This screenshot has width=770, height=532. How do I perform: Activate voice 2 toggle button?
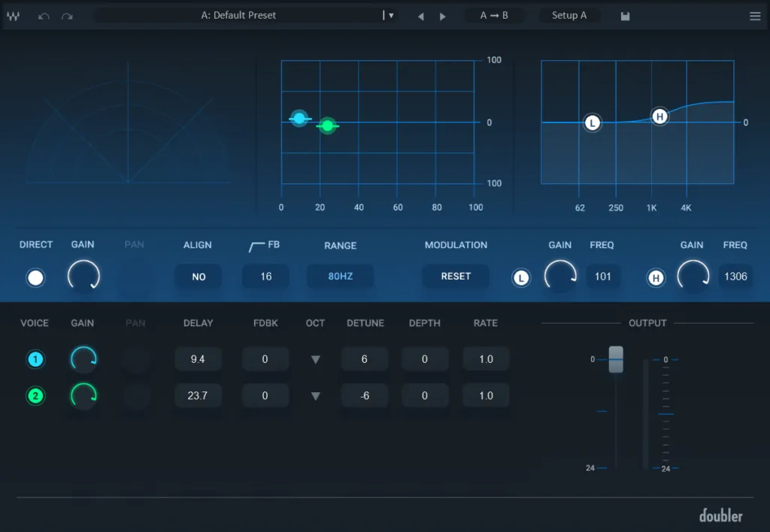click(35, 395)
